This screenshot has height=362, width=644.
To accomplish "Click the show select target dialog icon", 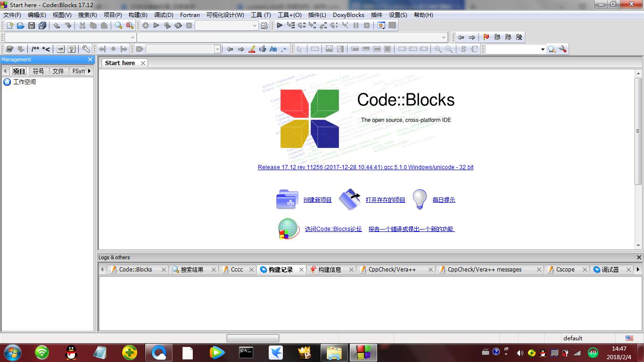I will (x=264, y=25).
